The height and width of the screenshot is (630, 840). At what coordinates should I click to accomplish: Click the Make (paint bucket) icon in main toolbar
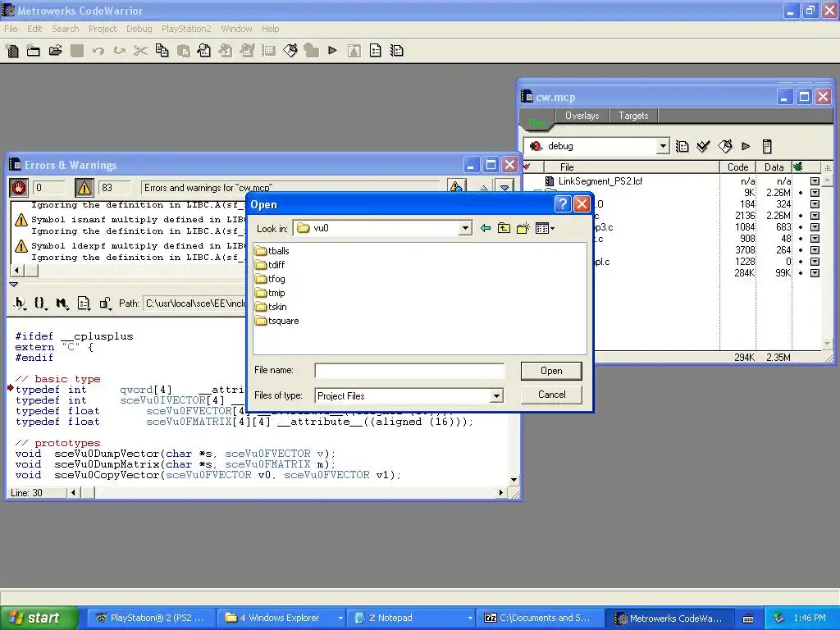(x=290, y=51)
